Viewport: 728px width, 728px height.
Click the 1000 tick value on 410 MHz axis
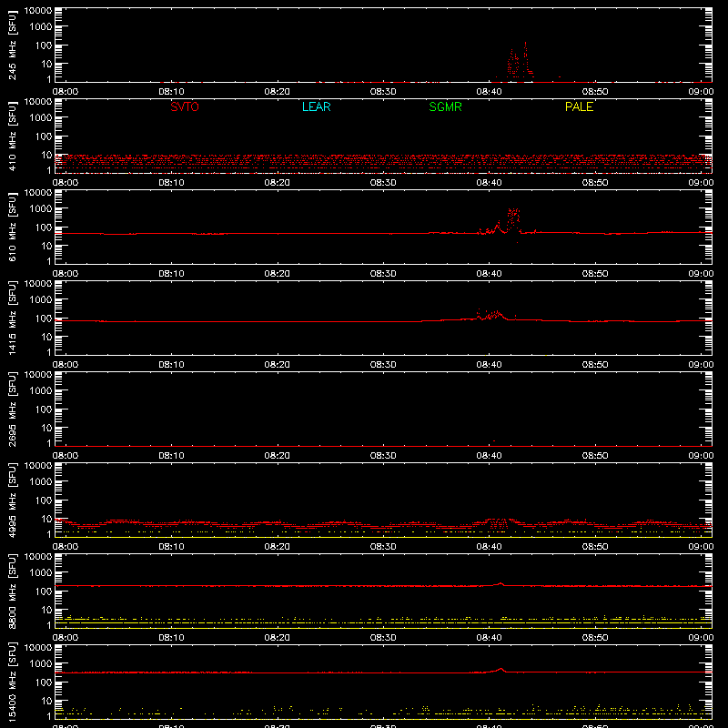pos(41,118)
